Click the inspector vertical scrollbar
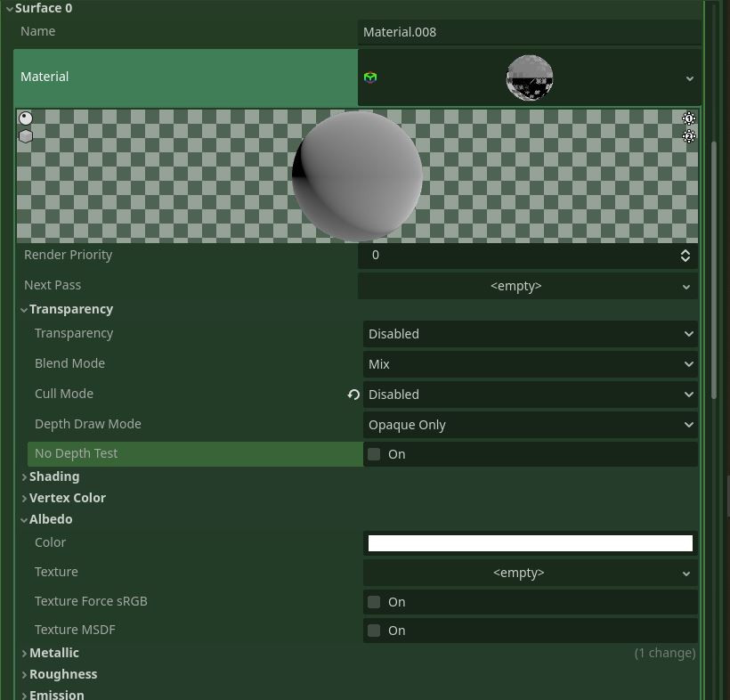This screenshot has width=730, height=700. coord(714,270)
